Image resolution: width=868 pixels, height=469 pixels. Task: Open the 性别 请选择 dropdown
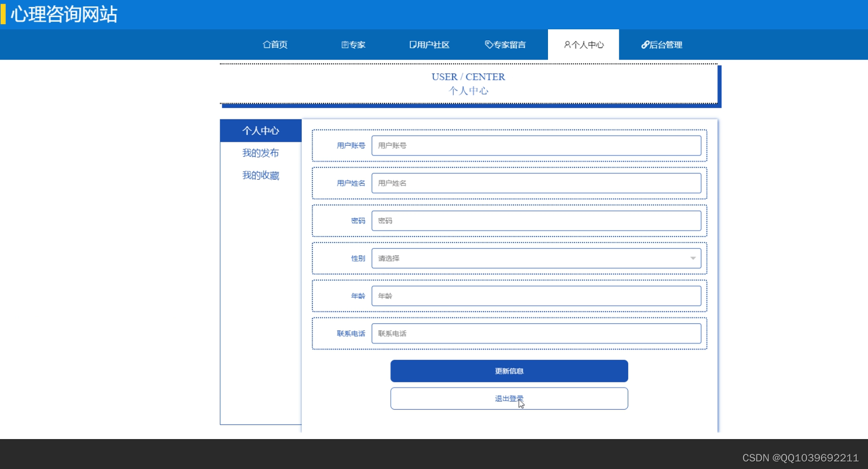tap(536, 258)
